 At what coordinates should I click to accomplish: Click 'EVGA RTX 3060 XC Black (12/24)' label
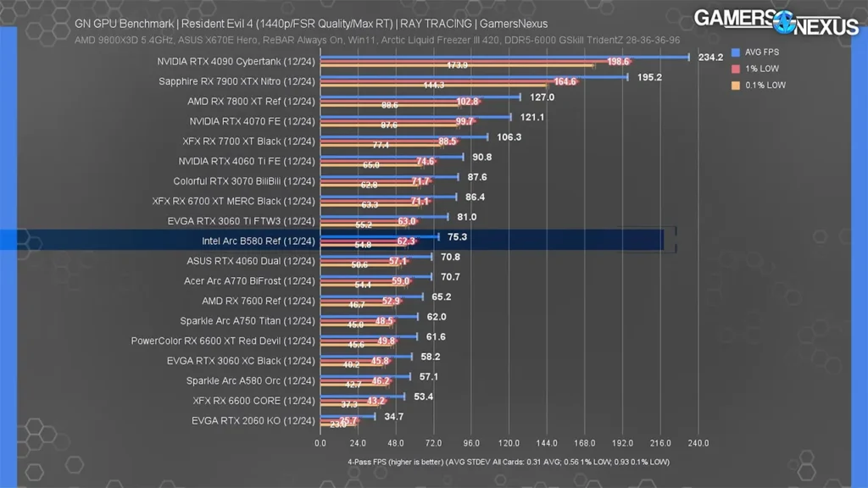(241, 361)
